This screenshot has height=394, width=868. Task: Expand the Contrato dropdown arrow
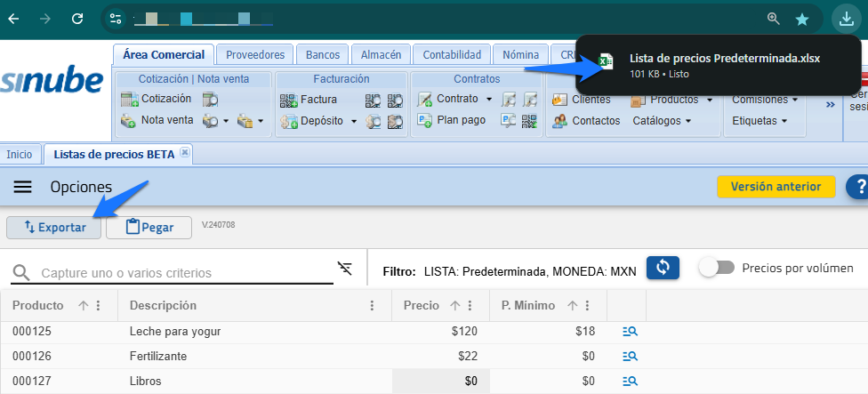(488, 99)
